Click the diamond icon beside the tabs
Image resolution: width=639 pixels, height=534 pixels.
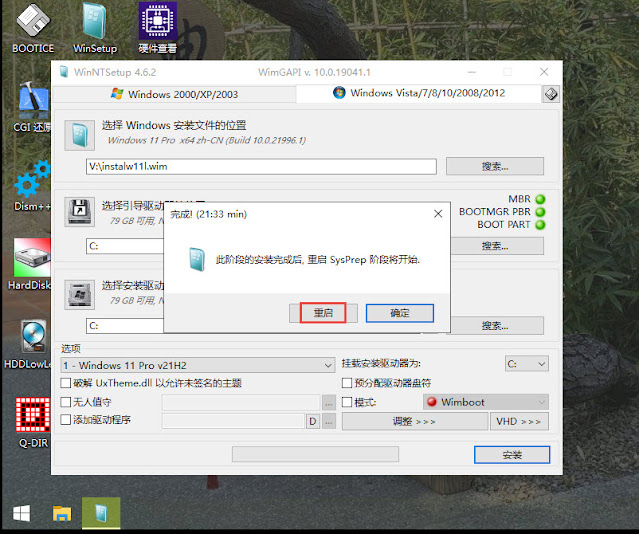click(551, 94)
